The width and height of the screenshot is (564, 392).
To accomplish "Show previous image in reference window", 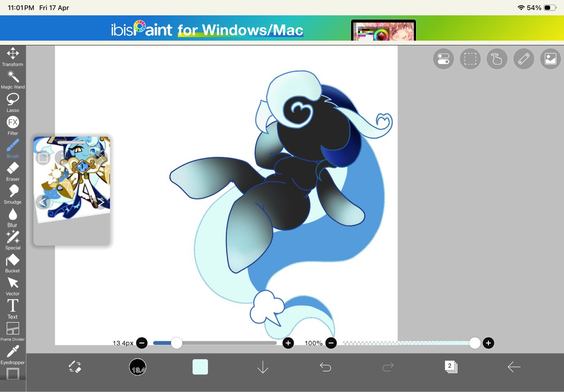I will point(42,202).
